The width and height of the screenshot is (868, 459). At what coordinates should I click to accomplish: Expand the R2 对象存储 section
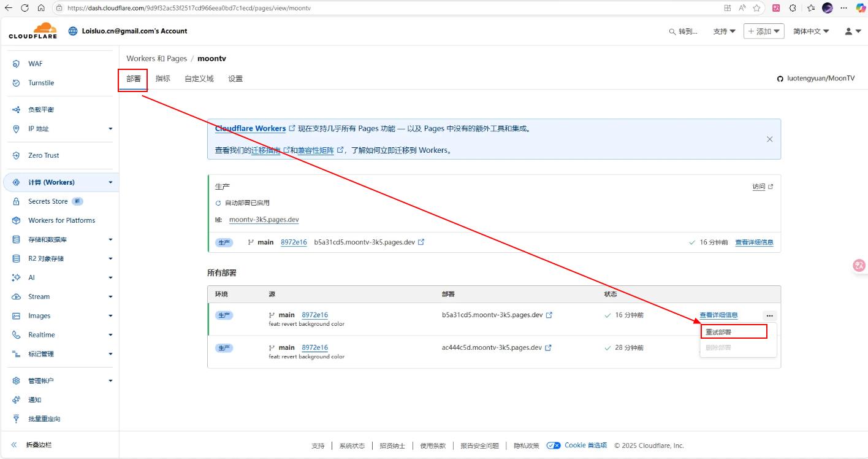click(x=111, y=258)
